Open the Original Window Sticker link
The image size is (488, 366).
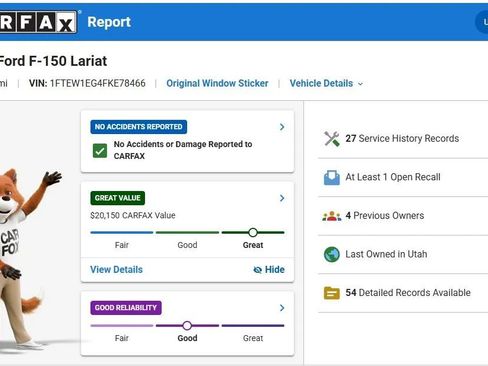click(217, 83)
